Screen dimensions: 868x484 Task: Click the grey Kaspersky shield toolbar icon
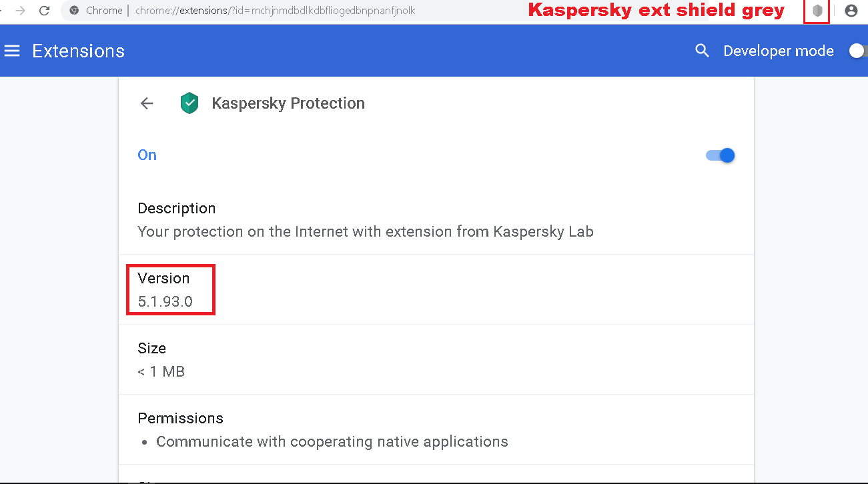tap(817, 11)
